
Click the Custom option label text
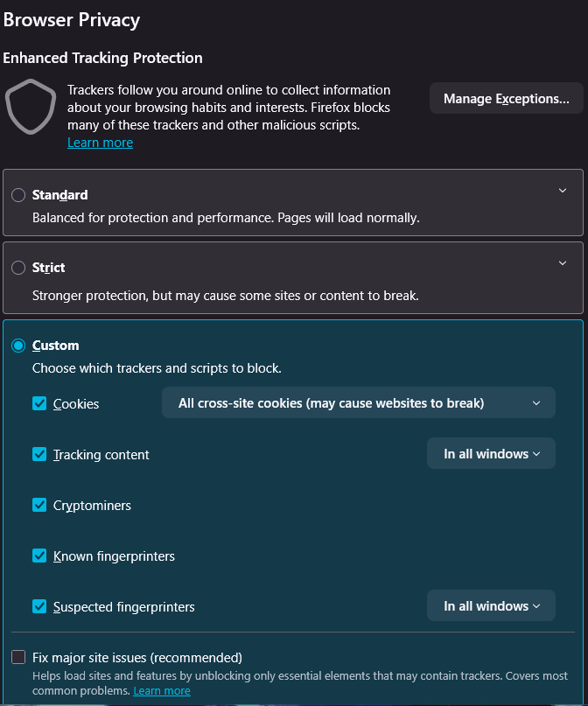click(x=56, y=346)
